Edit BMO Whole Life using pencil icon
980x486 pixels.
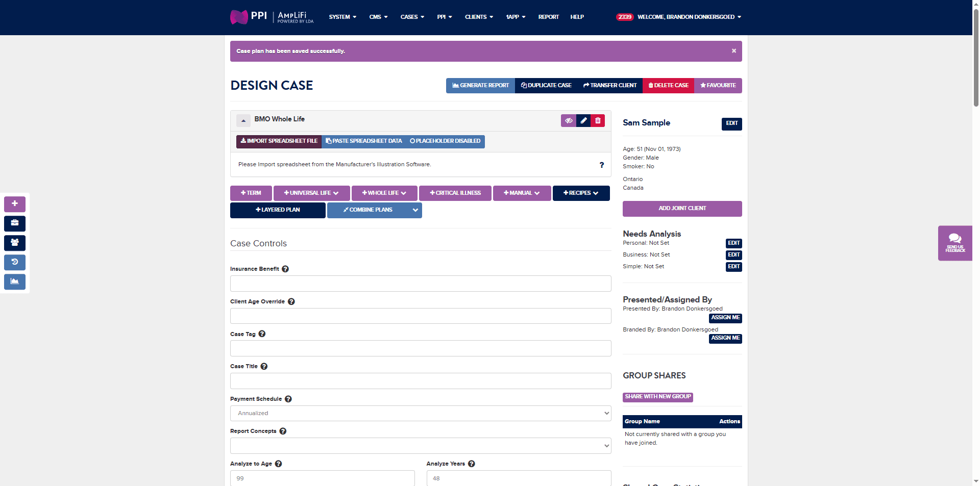583,120
